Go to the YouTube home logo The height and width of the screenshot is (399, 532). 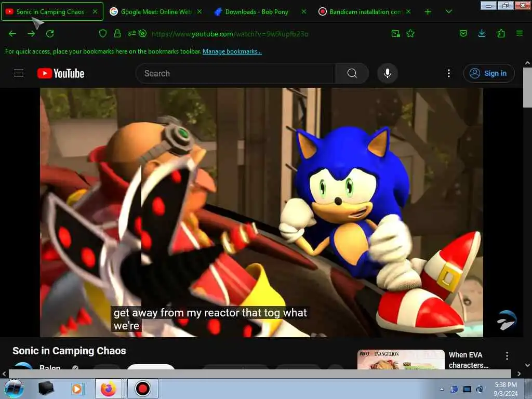(x=61, y=73)
